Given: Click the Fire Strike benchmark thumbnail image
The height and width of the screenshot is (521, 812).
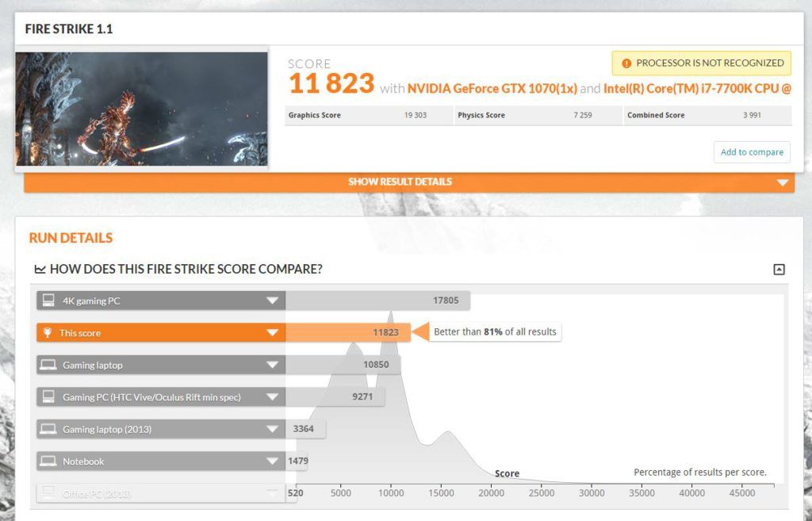Looking at the screenshot, I should [x=142, y=109].
